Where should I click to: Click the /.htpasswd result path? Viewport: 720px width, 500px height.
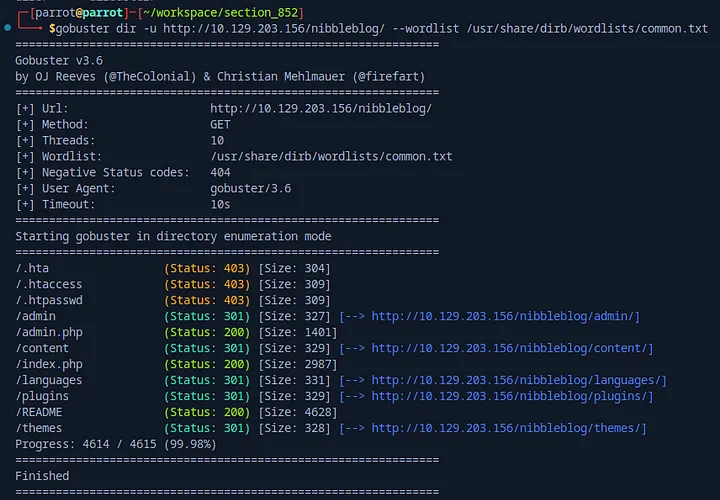click(50, 300)
